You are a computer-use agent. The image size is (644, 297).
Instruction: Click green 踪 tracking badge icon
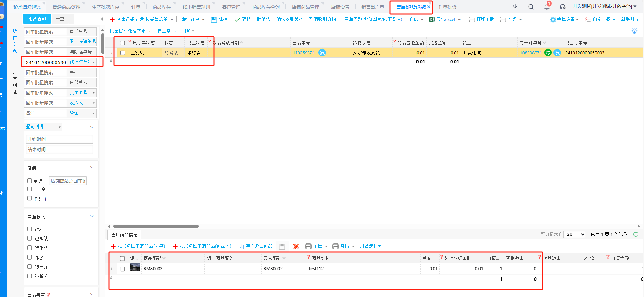click(548, 53)
